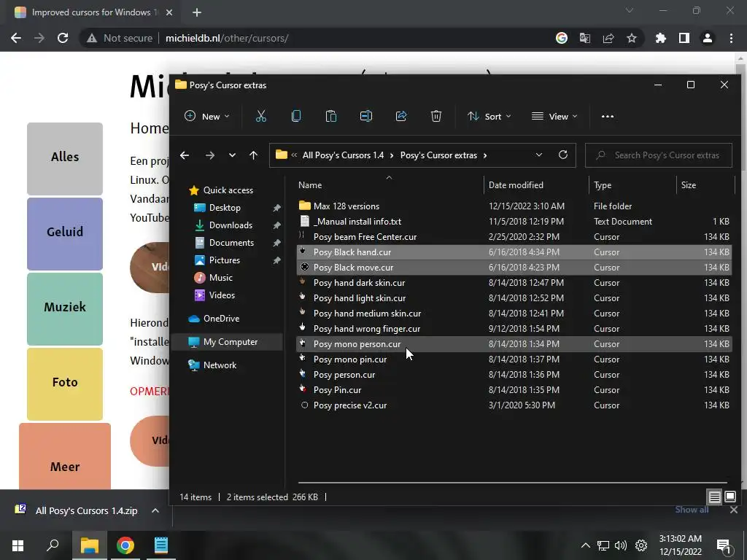The height and width of the screenshot is (560, 747).
Task: Click the Google icon in address bar
Action: tap(562, 38)
